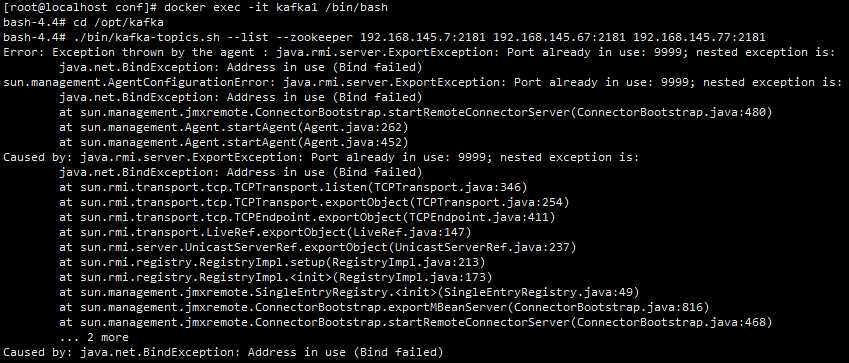Click the SingleEntryRegistry.<init> stack frame

[x=349, y=292]
